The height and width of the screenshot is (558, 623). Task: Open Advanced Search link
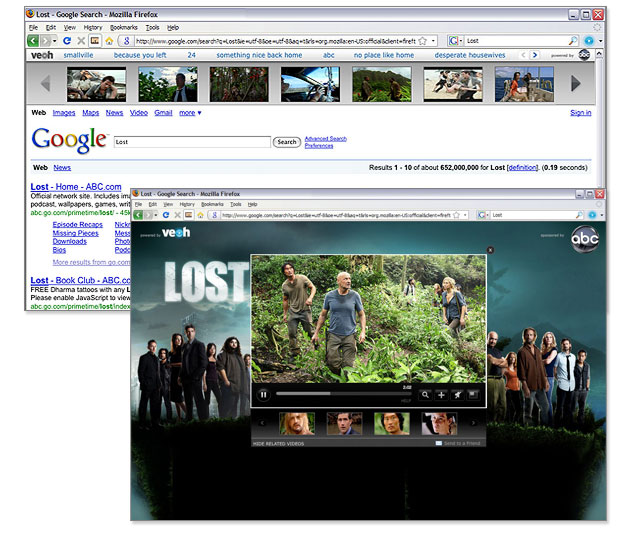[x=326, y=139]
